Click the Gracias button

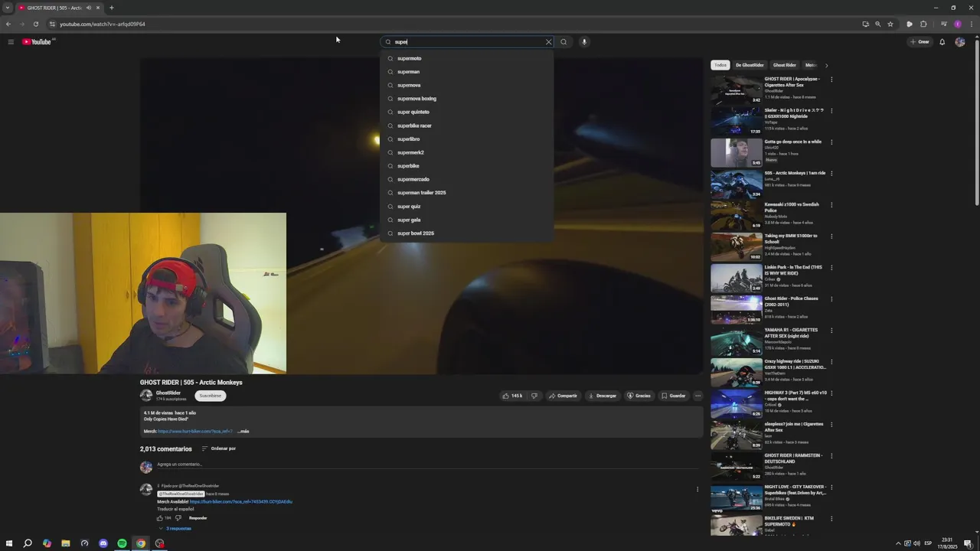[639, 396]
